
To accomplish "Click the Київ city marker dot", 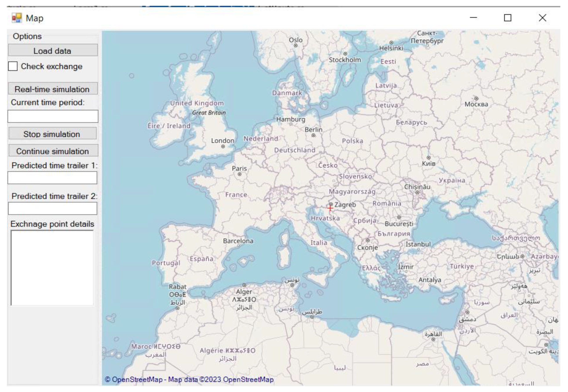I will point(428,158).
